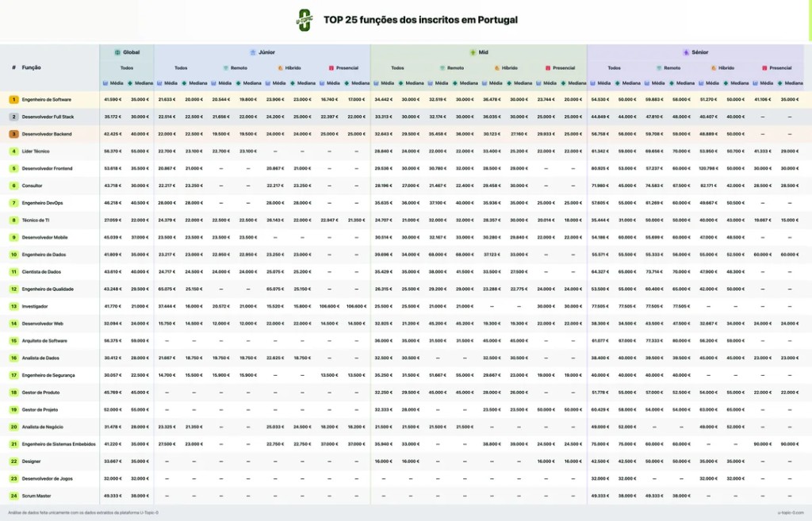Click the U-Topic logo beside the title

[304, 20]
